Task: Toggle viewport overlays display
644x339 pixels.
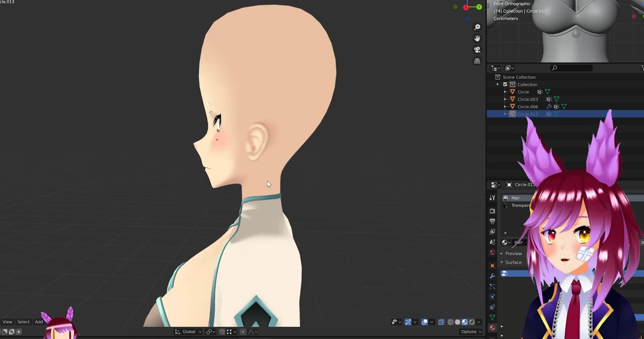Action: (x=425, y=322)
